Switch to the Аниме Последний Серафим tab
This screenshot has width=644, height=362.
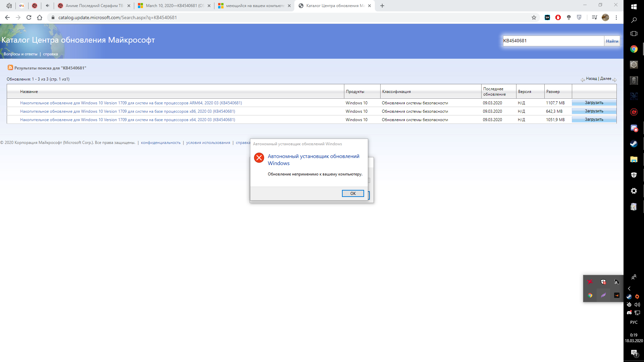[94, 6]
